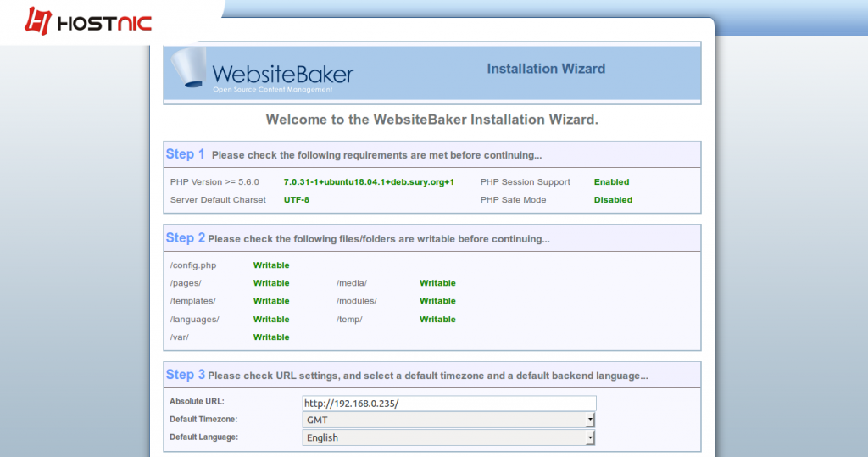The height and width of the screenshot is (457, 868).
Task: Click Writable status next to /languages/
Action: point(271,319)
